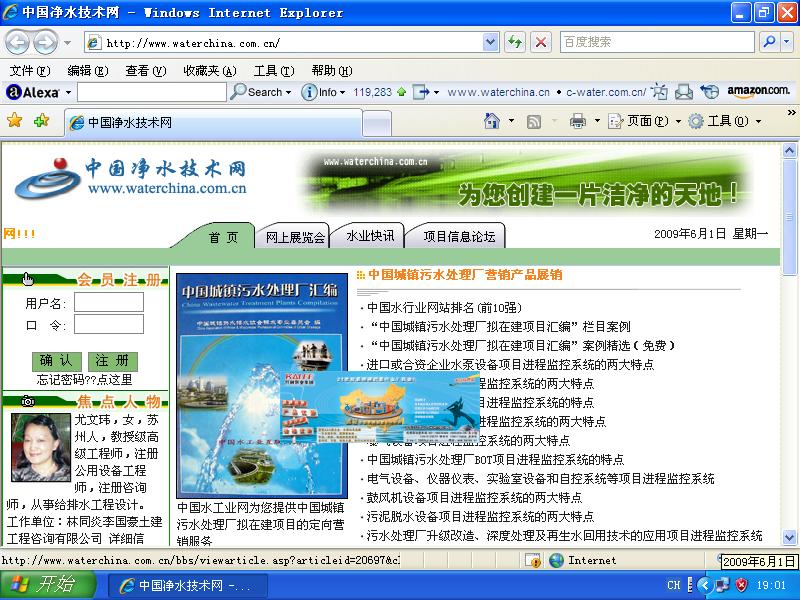The width and height of the screenshot is (800, 600).
Task: Click the amazon.com toolbar button
Action: (x=758, y=91)
